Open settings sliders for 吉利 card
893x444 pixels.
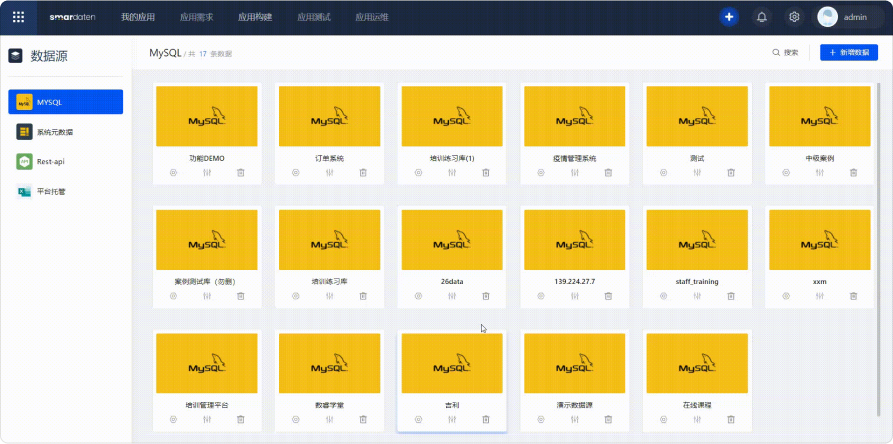tap(452, 420)
